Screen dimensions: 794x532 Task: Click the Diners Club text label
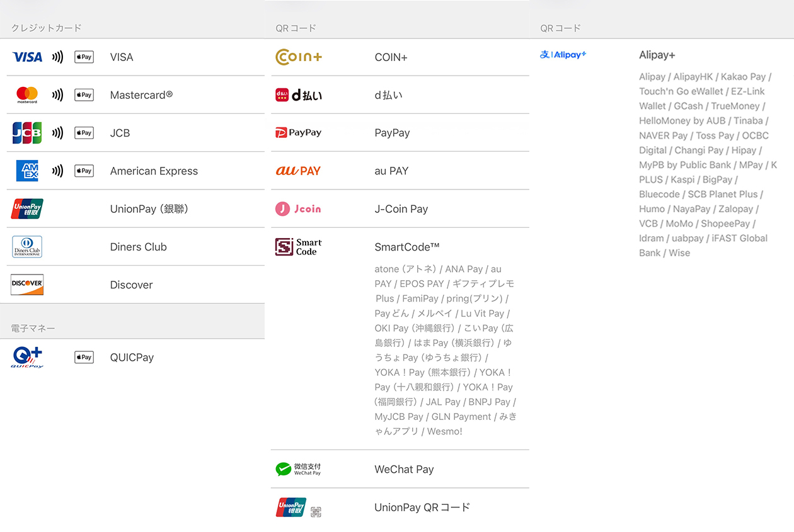coord(139,247)
